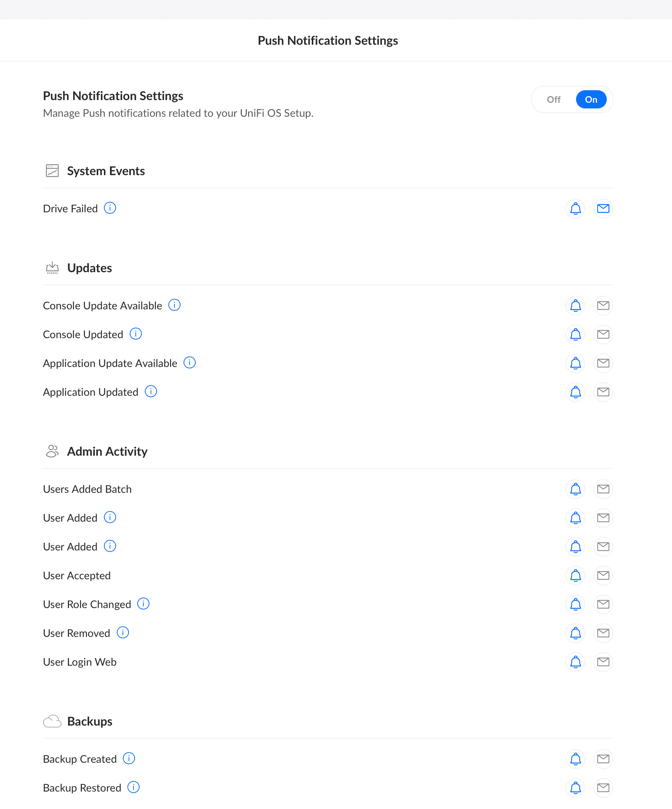Enable email for User Accepted
Screen dimensions: 672x809
(603, 575)
